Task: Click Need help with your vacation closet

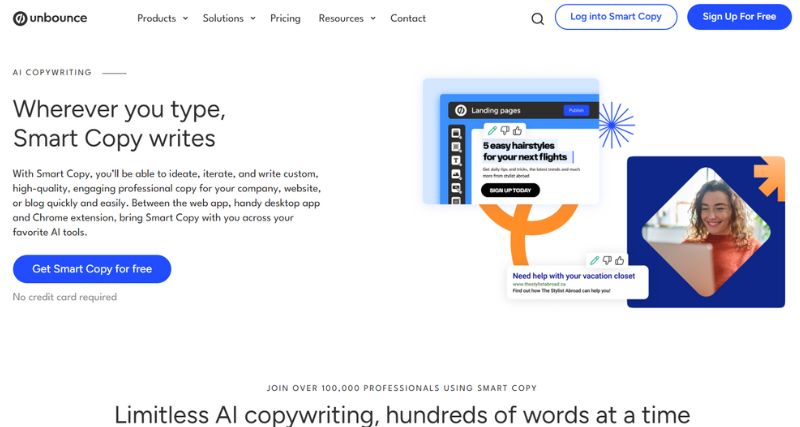Action: [573, 276]
